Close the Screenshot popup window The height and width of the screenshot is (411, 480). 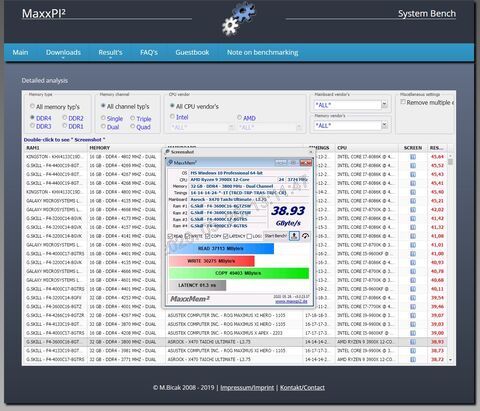(x=311, y=152)
